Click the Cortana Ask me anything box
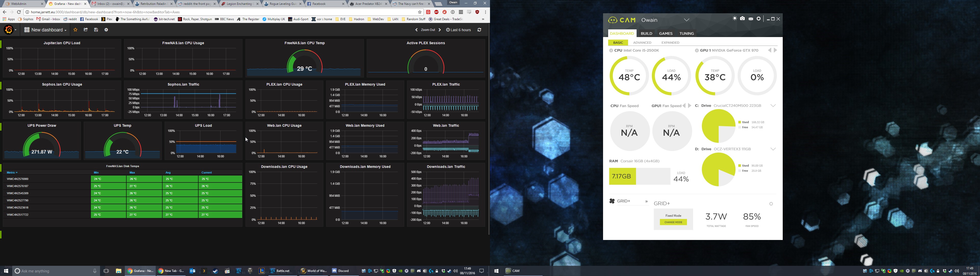Viewport: 980px width, 276px height. 56,271
